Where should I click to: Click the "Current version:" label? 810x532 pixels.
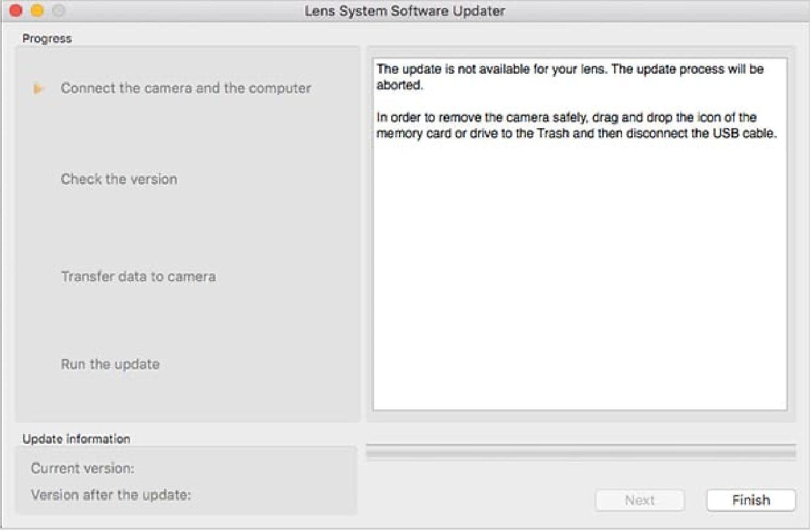[83, 469]
